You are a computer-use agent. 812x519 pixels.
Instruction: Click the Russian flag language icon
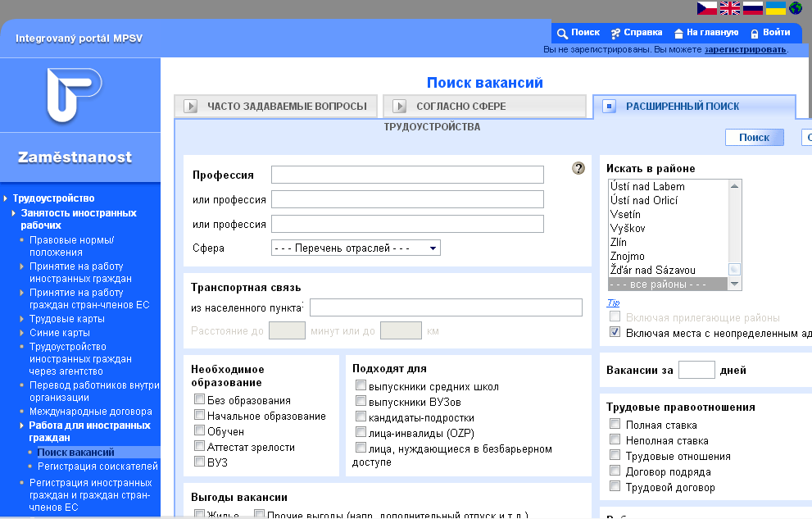point(753,8)
